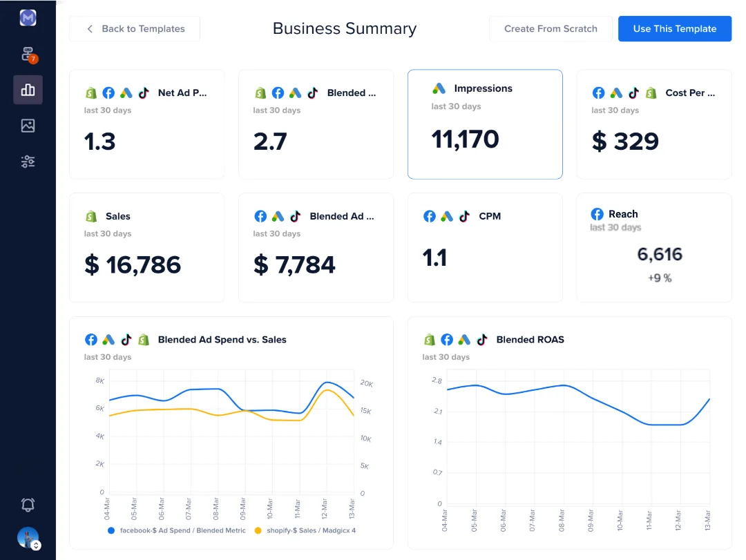Click the Reach value 6,616
Viewport: 746px width, 560px height.
click(x=660, y=255)
